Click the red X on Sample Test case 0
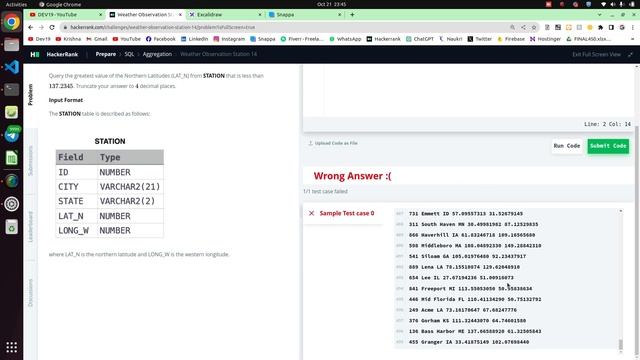Screen dimensions: 640x360 coord(311,213)
